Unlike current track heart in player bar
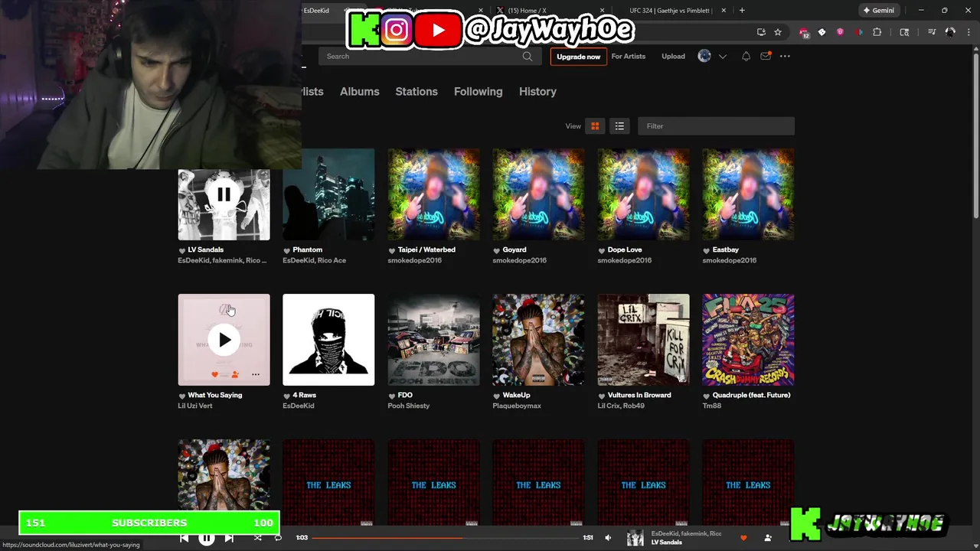This screenshot has height=551, width=980. click(x=743, y=538)
